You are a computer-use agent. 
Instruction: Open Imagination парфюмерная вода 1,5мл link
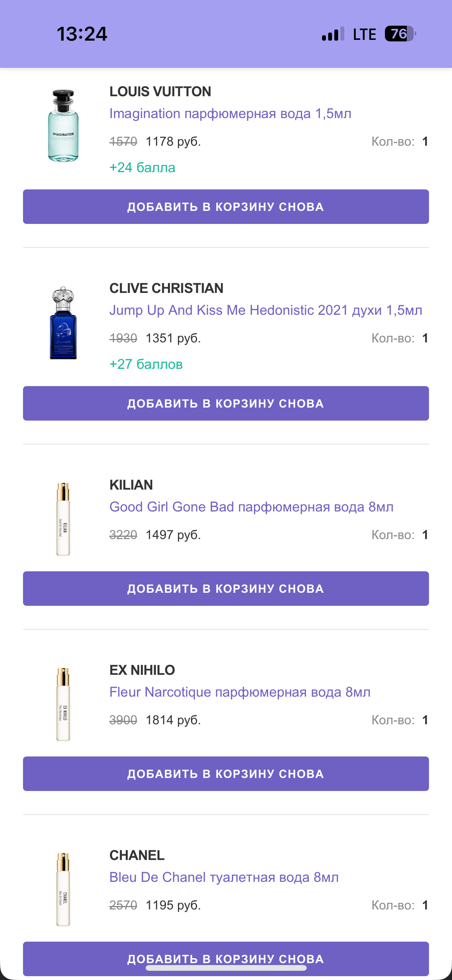pos(230,113)
